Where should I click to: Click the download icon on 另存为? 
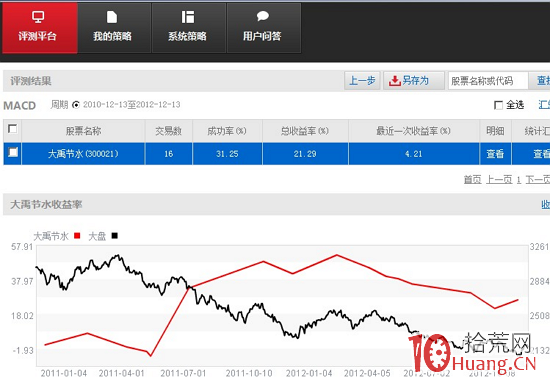(394, 81)
